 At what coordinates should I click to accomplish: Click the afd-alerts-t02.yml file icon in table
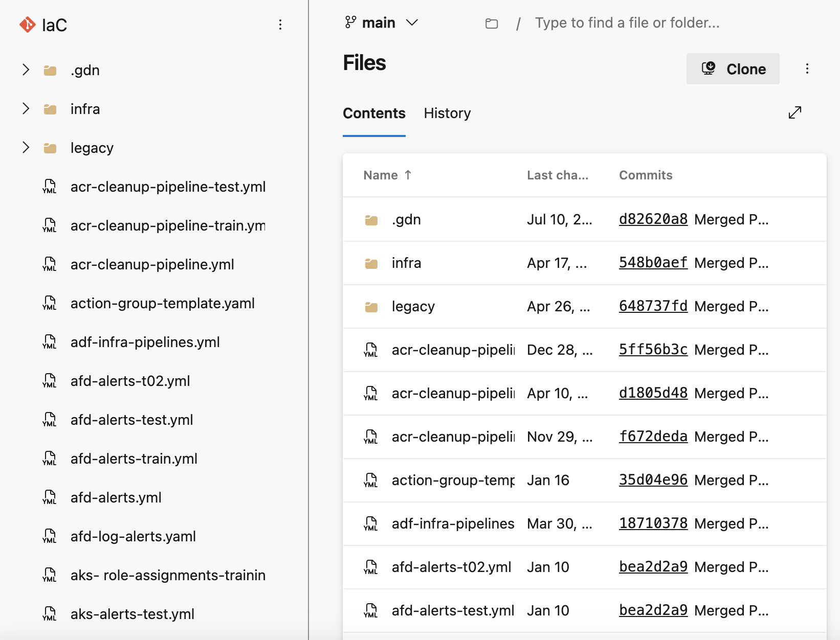click(x=371, y=567)
